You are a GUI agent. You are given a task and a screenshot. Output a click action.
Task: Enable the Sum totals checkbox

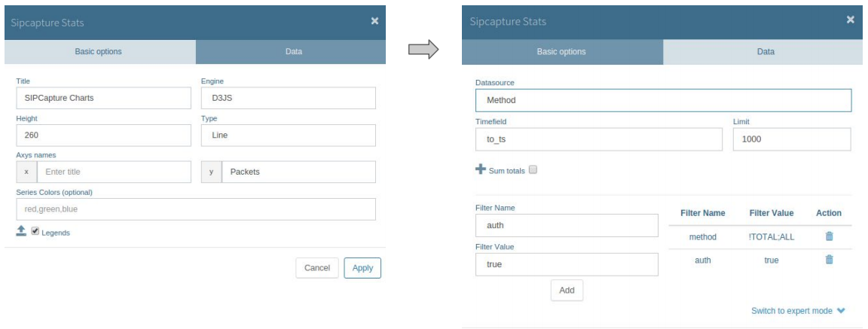[533, 169]
